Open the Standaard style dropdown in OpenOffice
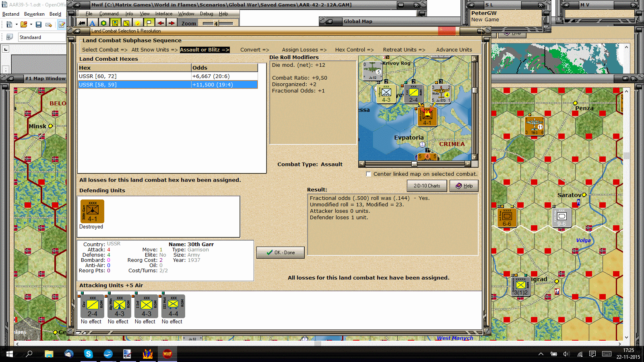 [x=42, y=37]
